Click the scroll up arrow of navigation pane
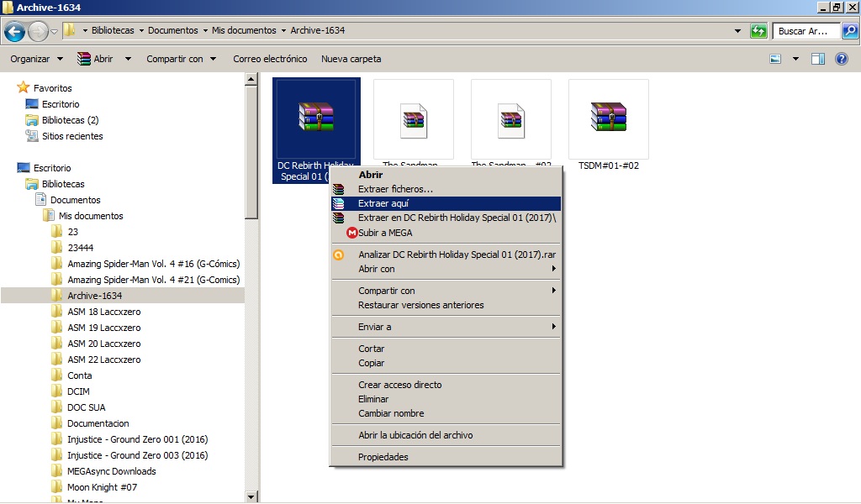The image size is (861, 504). tap(251, 79)
